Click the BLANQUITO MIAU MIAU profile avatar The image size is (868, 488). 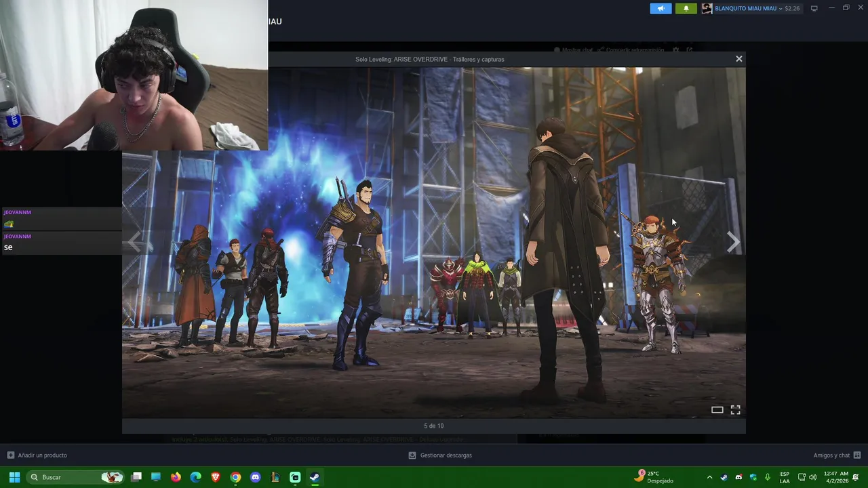click(707, 8)
